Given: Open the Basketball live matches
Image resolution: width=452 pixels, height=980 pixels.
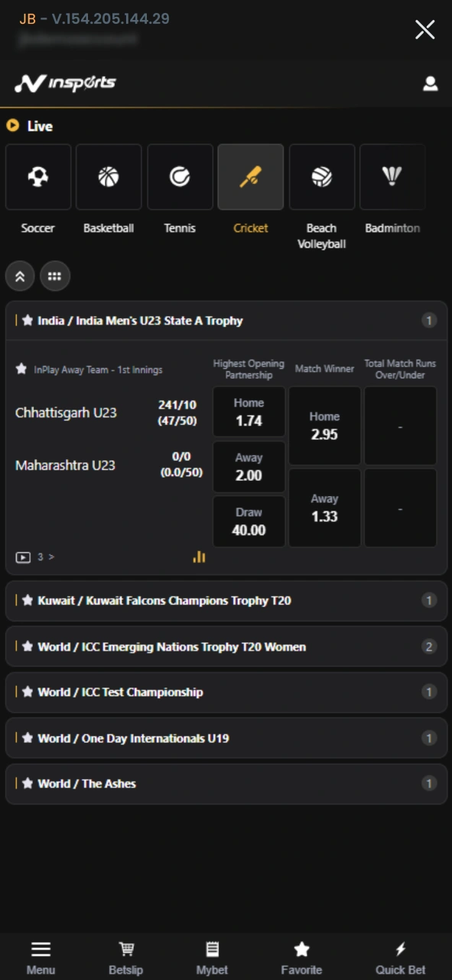Looking at the screenshot, I should click(x=109, y=177).
